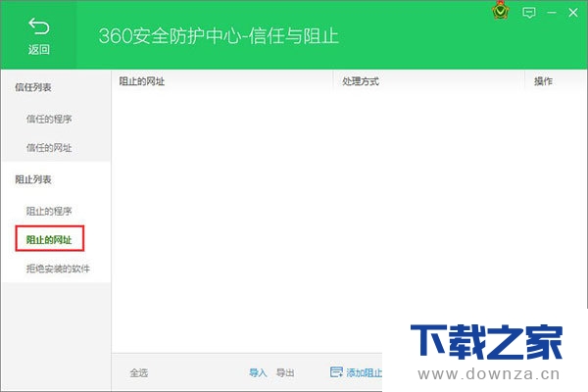Click the 操作 column header
The image size is (588, 392).
(543, 81)
